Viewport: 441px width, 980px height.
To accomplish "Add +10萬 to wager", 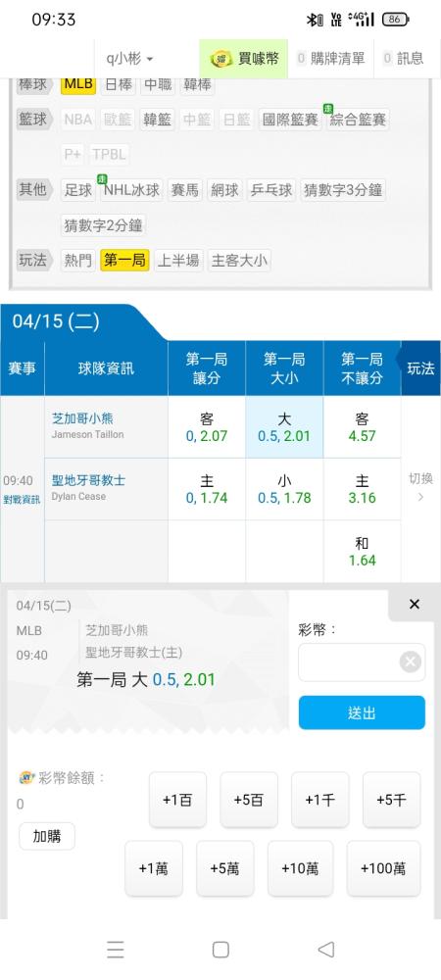I will (301, 868).
